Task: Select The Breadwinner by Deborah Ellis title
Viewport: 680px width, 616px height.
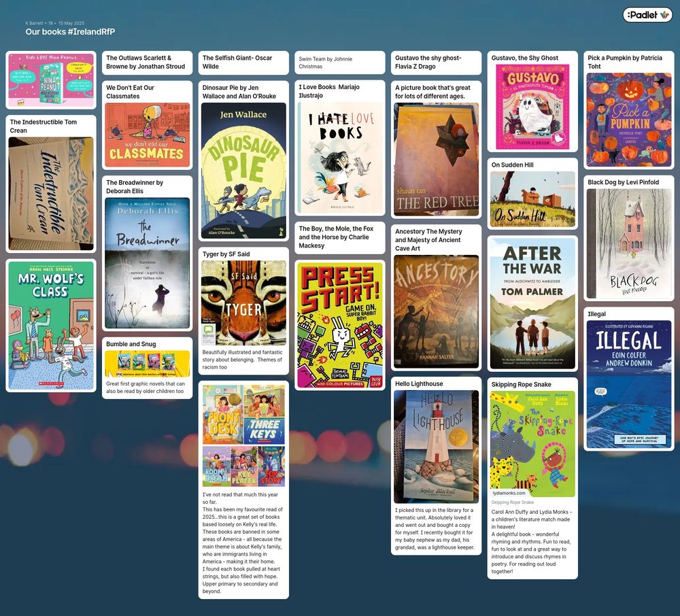Action: (x=135, y=187)
